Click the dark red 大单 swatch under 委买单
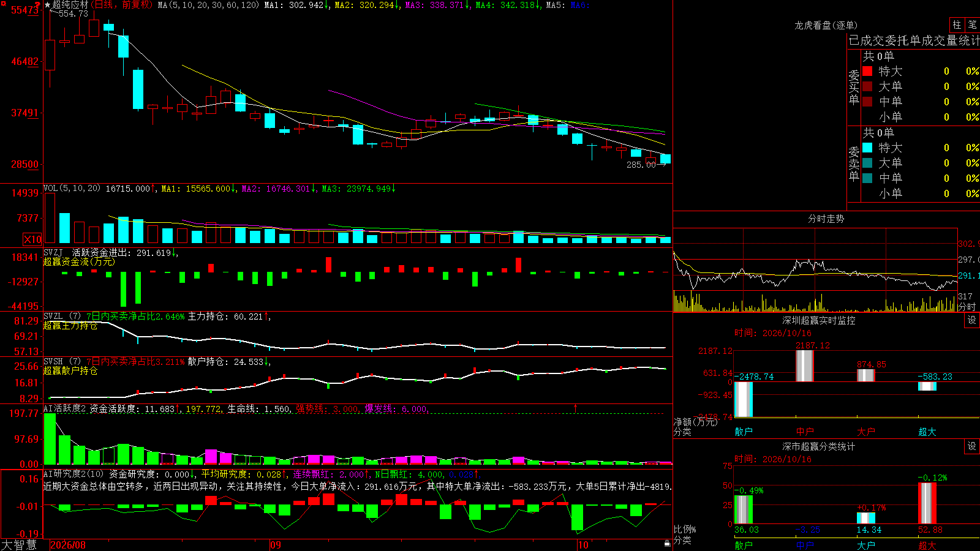The width and height of the screenshot is (980, 551). click(867, 86)
